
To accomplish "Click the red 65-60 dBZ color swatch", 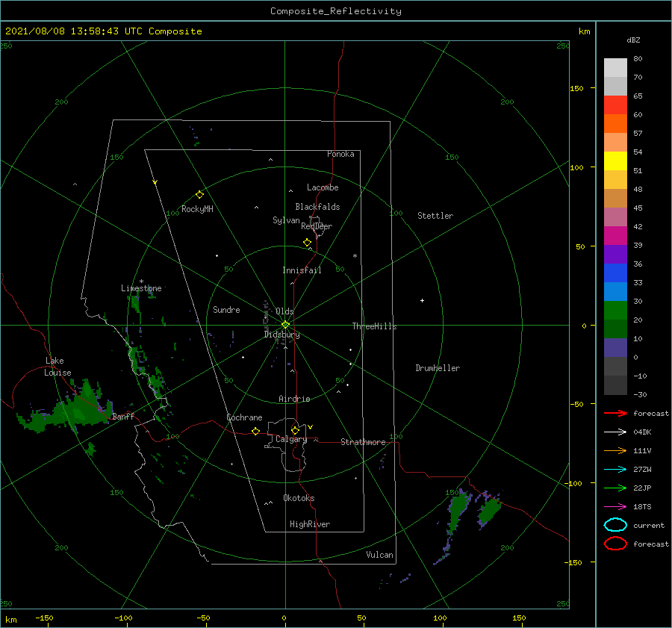I will 615,105.
